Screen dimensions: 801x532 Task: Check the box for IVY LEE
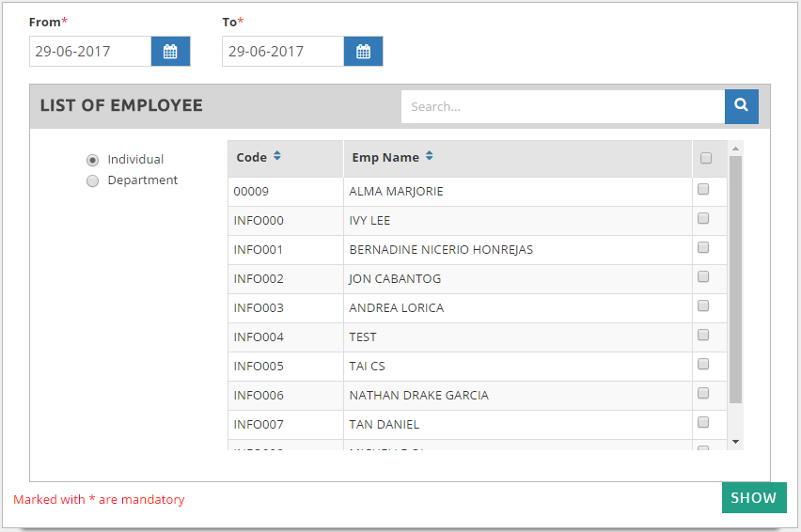point(703,219)
